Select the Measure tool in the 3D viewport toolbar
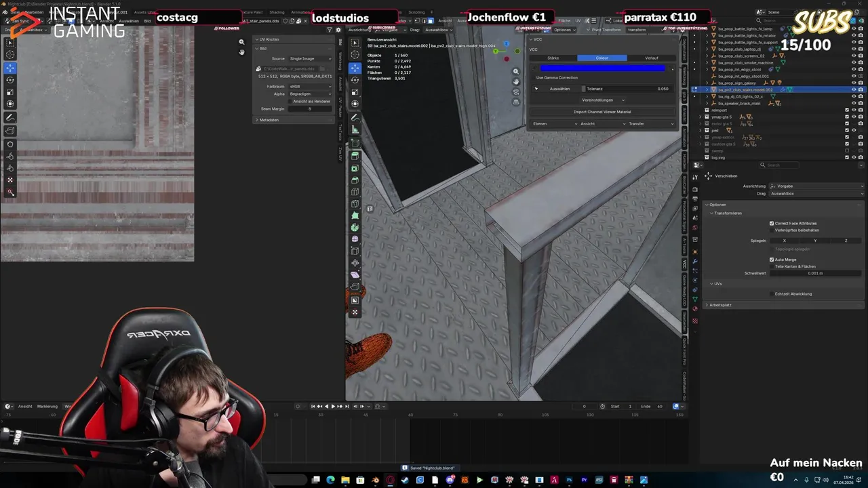This screenshot has height=488, width=868. pos(355,129)
